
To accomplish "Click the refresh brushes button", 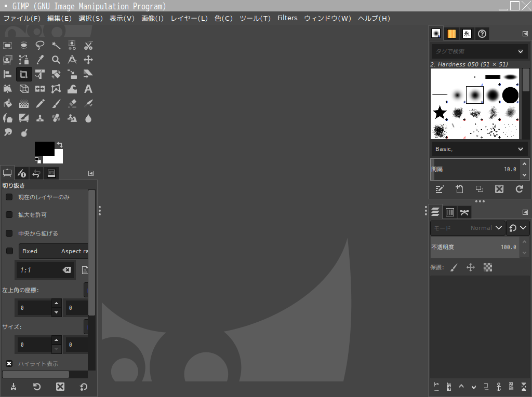I will pos(520,189).
